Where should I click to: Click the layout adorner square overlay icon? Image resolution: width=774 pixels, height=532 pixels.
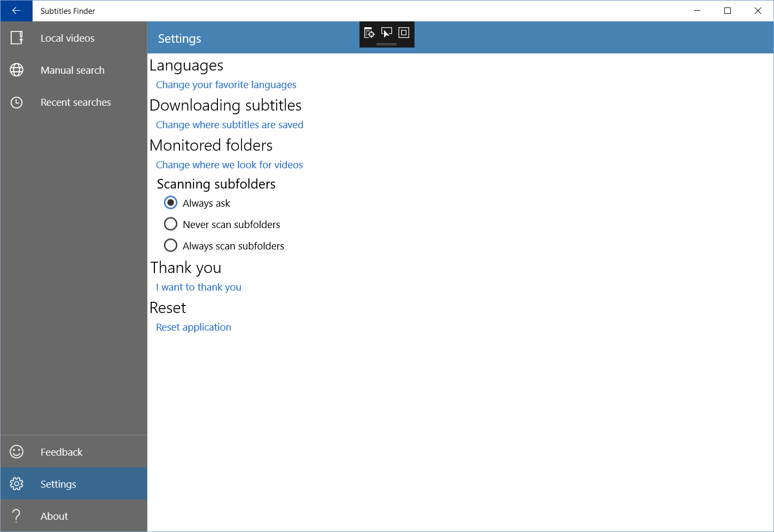404,33
